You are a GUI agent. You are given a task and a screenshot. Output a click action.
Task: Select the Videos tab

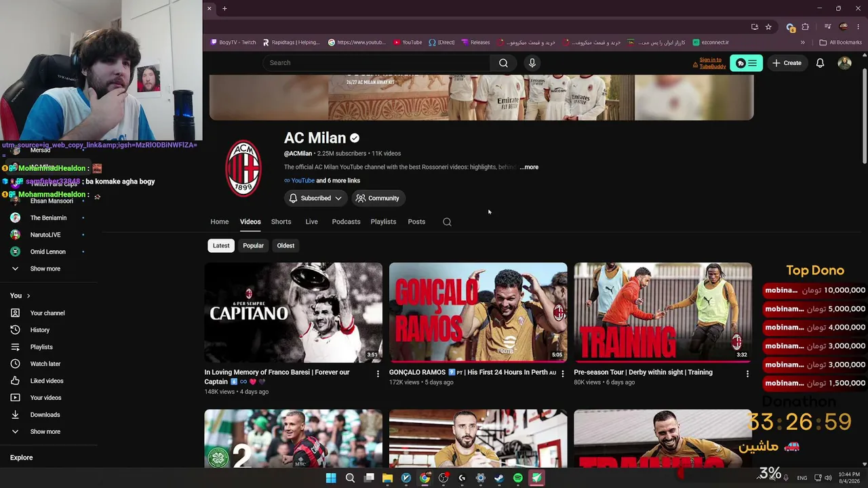pyautogui.click(x=250, y=222)
